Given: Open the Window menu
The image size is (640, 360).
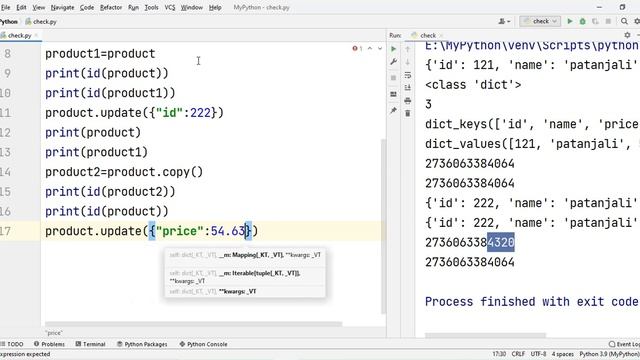Looking at the screenshot, I should click(x=192, y=7).
